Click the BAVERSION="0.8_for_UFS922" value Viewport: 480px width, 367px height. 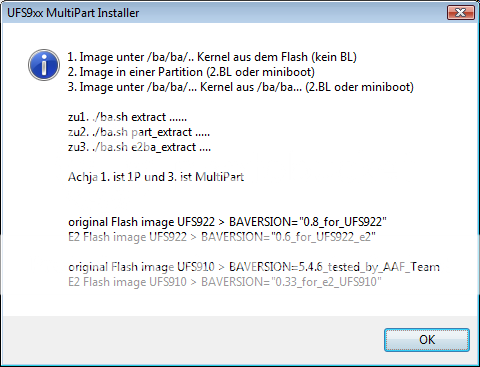(308, 222)
